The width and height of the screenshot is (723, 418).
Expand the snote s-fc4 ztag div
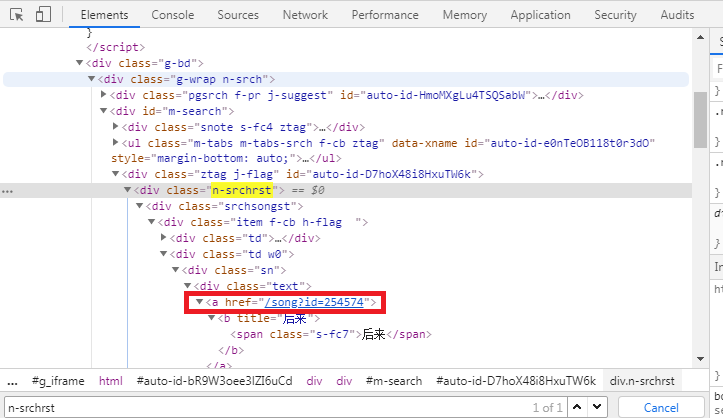pos(115,127)
